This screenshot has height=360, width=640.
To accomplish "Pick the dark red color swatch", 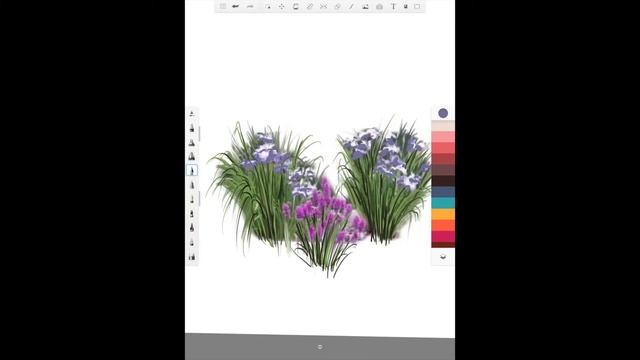I will click(x=443, y=159).
